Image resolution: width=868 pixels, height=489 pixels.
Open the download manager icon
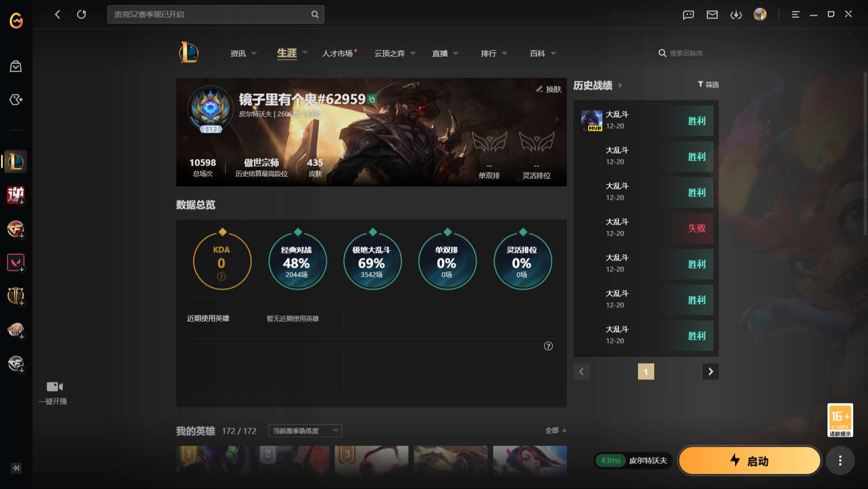(x=736, y=15)
